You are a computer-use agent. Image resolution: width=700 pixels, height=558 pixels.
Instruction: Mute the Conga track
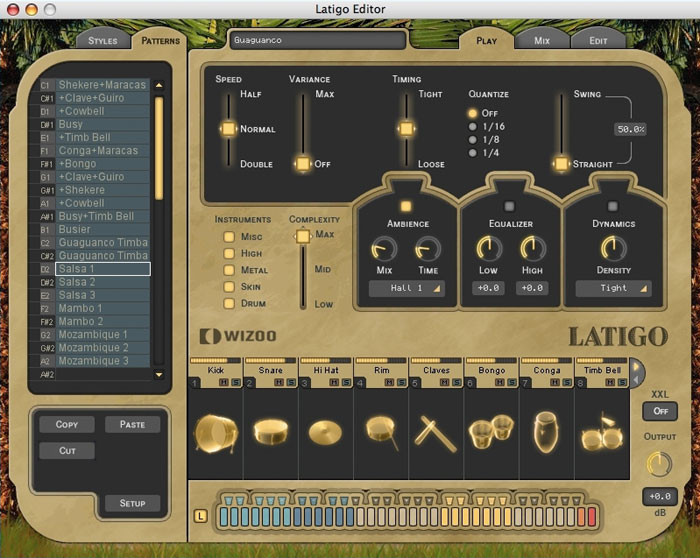click(x=555, y=383)
